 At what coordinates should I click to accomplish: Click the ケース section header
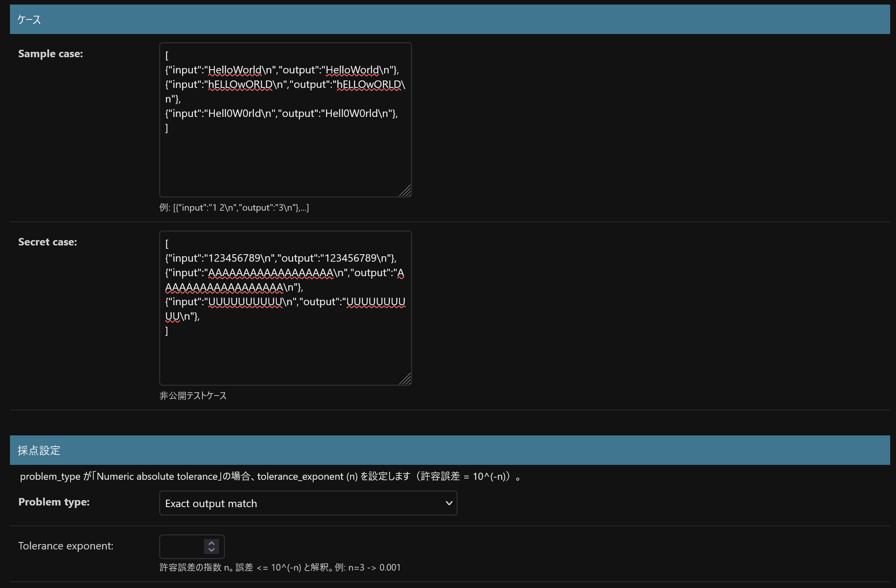[29, 19]
